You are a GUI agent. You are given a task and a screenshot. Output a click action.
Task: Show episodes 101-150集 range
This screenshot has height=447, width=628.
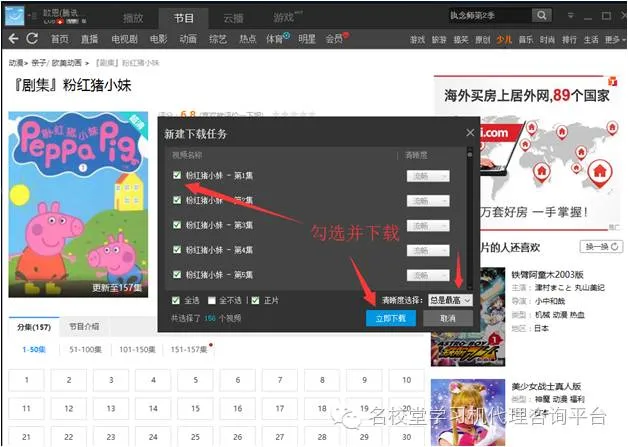coord(137,350)
